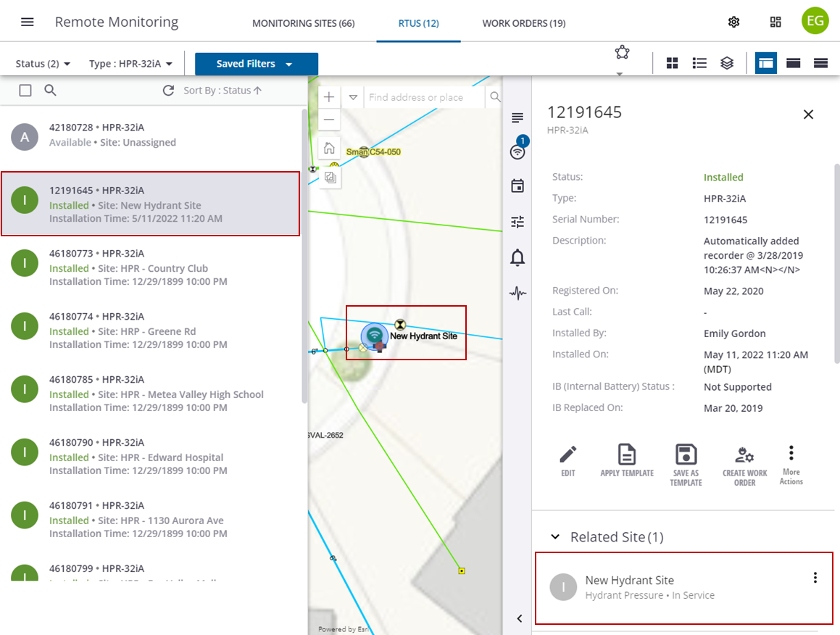Open More Actions menu
The height and width of the screenshot is (635, 840).
(791, 465)
